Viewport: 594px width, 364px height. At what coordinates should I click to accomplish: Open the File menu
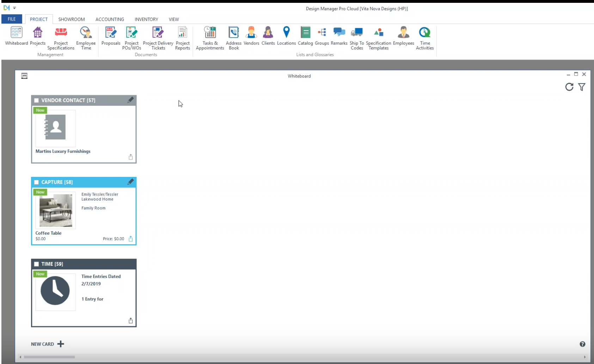tap(12, 19)
